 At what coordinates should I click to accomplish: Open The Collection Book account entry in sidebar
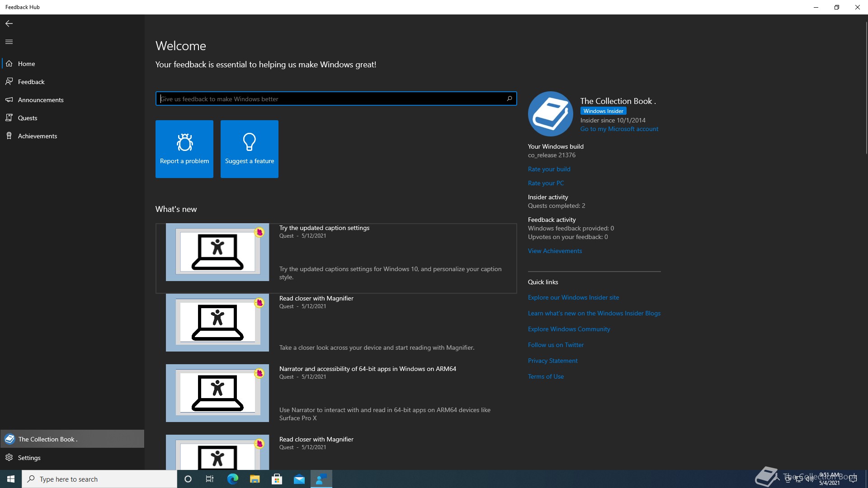coord(72,439)
